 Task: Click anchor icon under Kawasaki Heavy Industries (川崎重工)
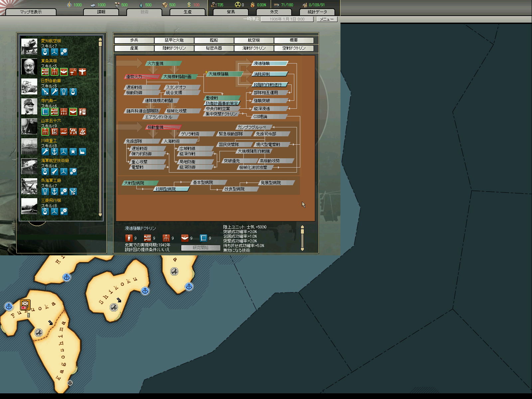pyautogui.click(x=55, y=152)
